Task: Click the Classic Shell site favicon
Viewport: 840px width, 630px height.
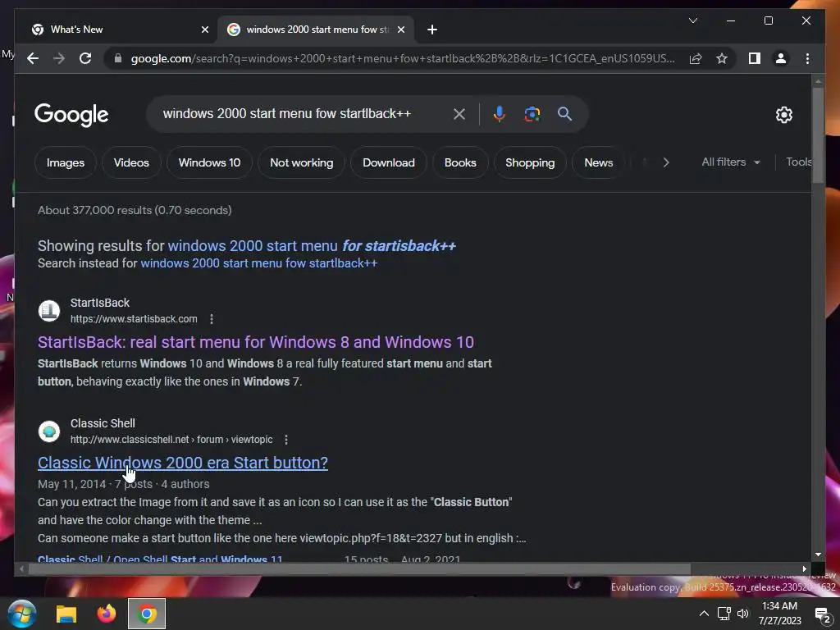Action: 49,431
